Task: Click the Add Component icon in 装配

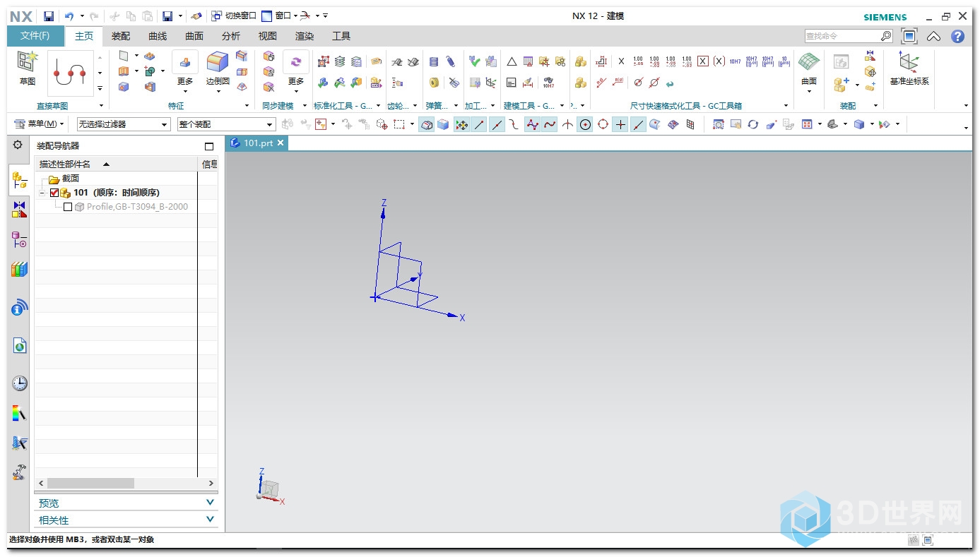Action: point(841,84)
